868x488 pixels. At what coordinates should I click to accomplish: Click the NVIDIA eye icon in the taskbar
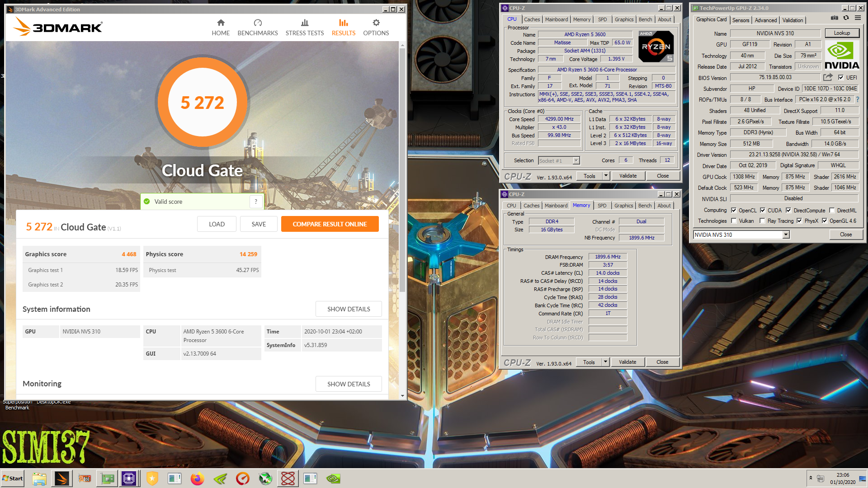333,479
